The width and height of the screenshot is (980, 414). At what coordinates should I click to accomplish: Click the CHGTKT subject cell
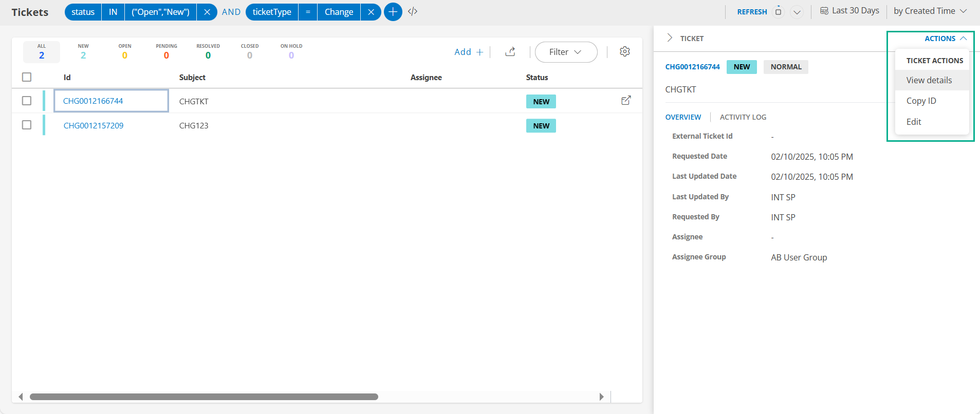pos(194,101)
